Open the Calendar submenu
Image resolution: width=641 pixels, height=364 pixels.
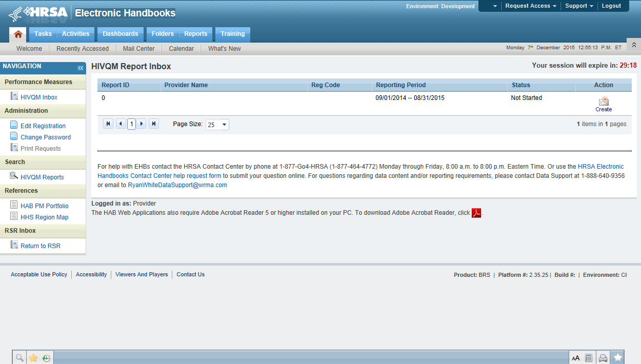click(x=182, y=49)
